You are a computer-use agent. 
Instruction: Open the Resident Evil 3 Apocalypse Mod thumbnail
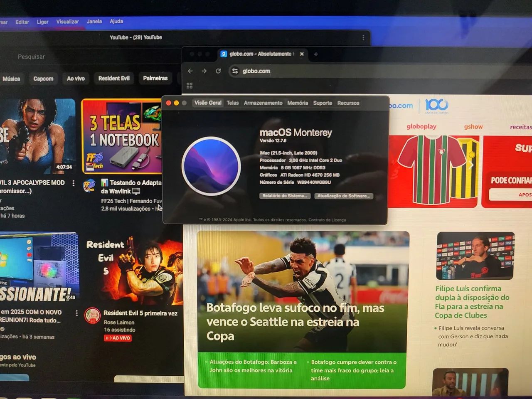(37, 136)
